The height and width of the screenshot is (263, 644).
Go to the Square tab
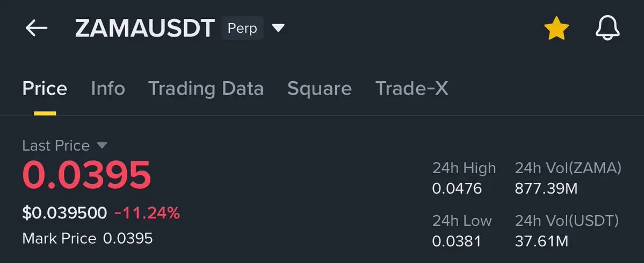(x=319, y=89)
